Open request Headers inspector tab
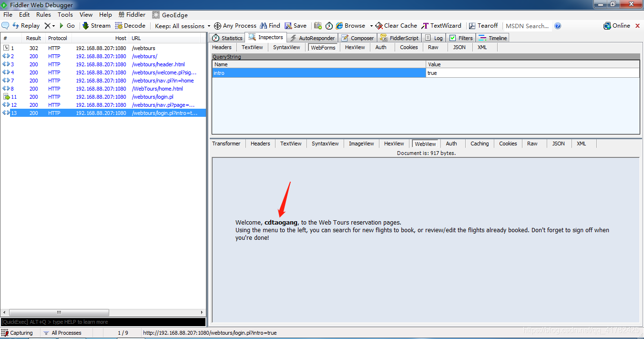This screenshot has width=644, height=339. pyautogui.click(x=222, y=47)
